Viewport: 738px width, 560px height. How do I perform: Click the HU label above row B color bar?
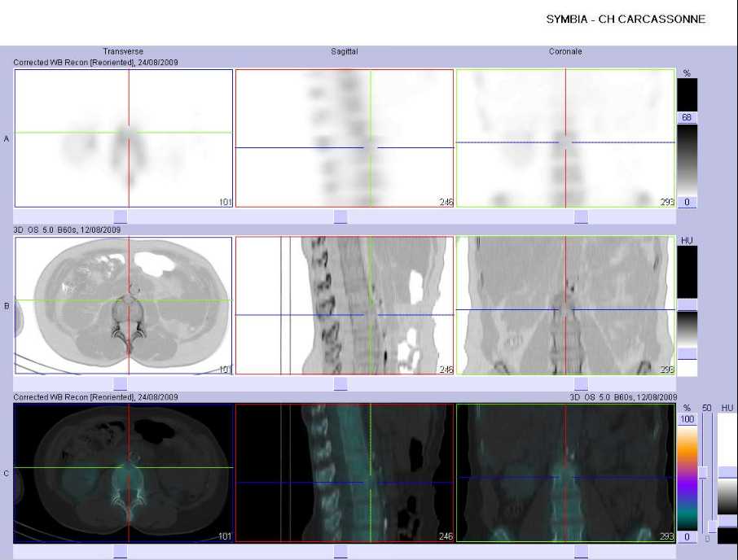[687, 241]
